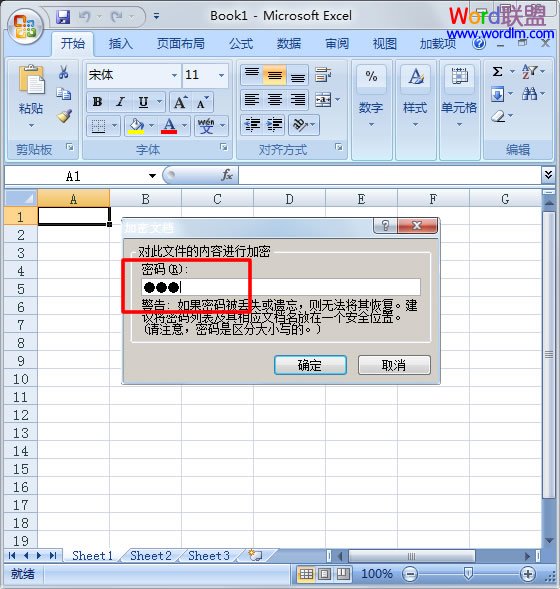The image size is (560, 589).
Task: Toggle Italic formatting
Action: click(120, 102)
